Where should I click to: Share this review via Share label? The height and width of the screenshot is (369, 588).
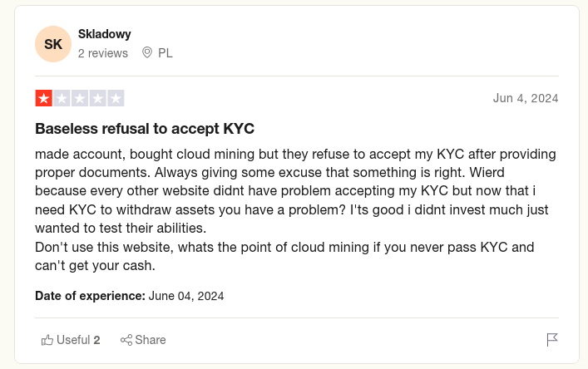coord(151,340)
